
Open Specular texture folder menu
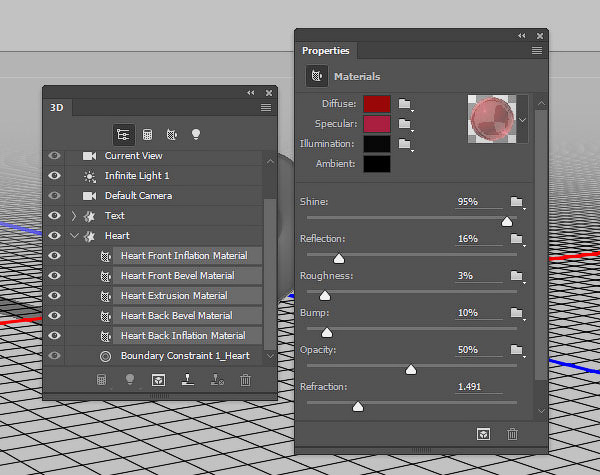pos(405,124)
